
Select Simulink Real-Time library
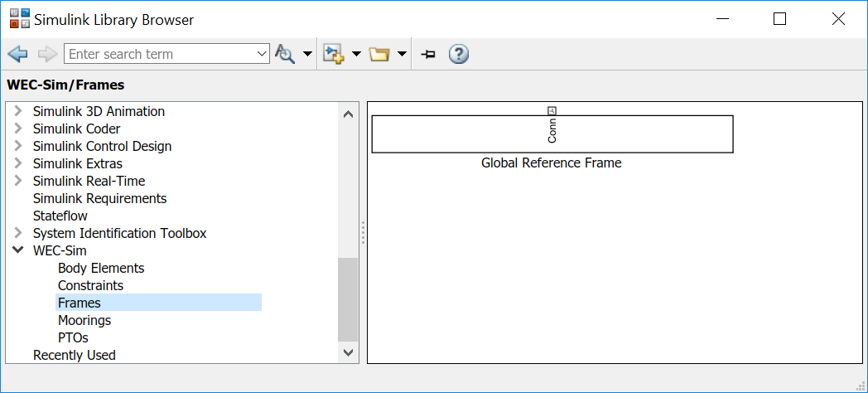89,181
